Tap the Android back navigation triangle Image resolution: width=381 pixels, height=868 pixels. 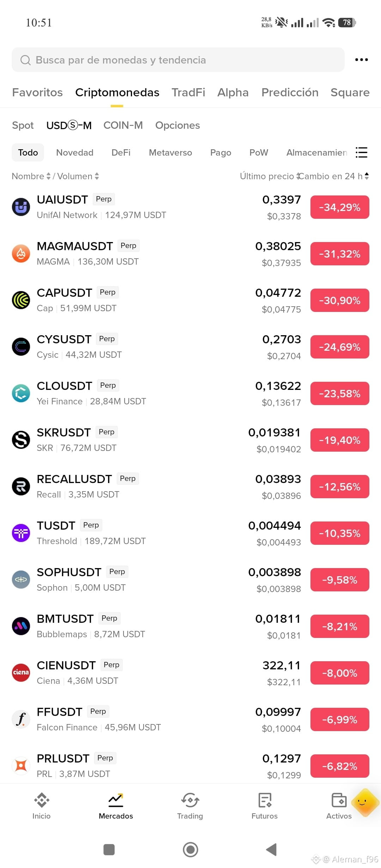point(271,850)
